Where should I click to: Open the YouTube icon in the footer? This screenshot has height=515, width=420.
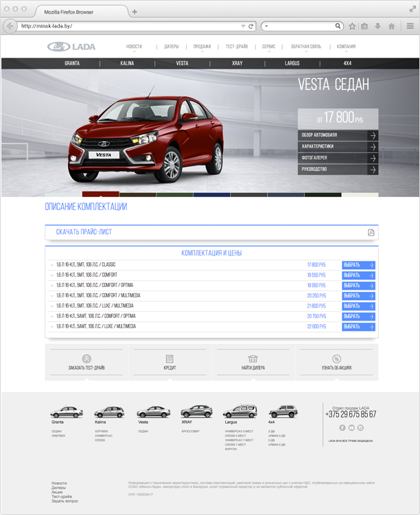click(351, 428)
